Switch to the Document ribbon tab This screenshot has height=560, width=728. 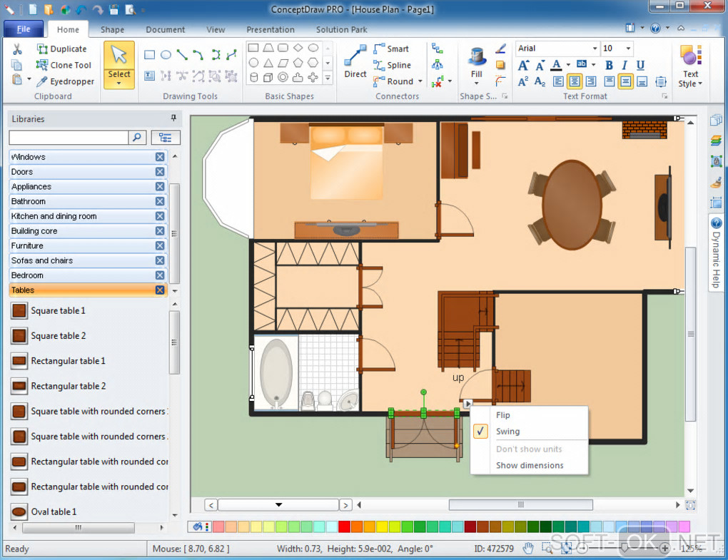pyautogui.click(x=166, y=29)
